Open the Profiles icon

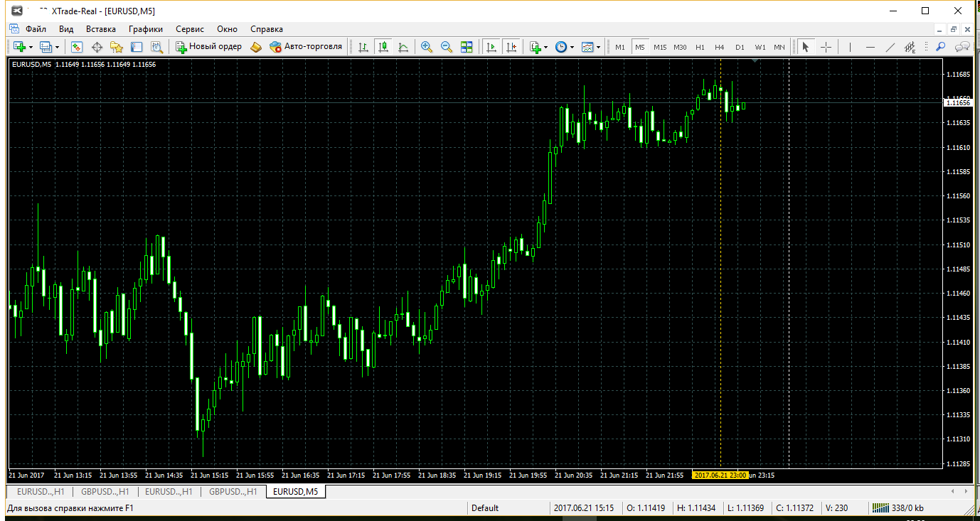(46, 47)
